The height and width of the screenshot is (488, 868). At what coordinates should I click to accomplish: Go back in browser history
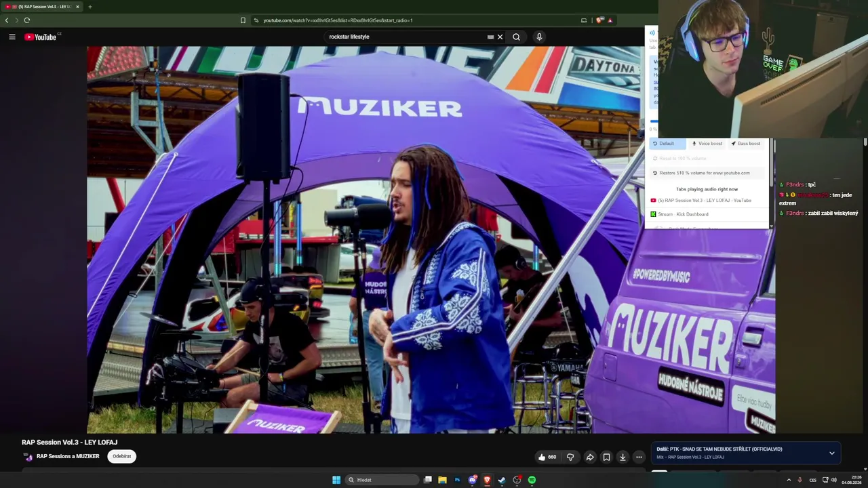[7, 20]
